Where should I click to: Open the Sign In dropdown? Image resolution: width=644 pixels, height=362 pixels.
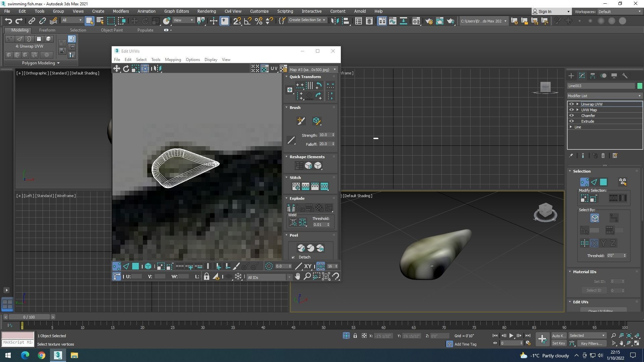click(552, 12)
